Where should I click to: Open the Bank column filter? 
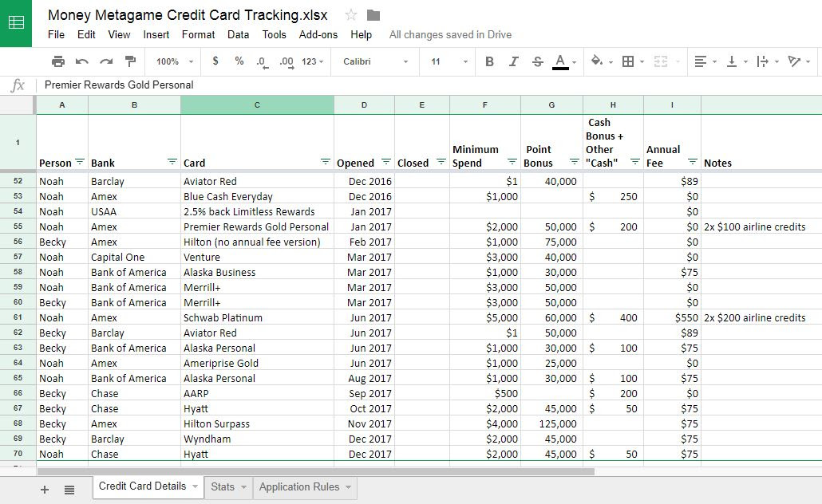click(x=172, y=161)
